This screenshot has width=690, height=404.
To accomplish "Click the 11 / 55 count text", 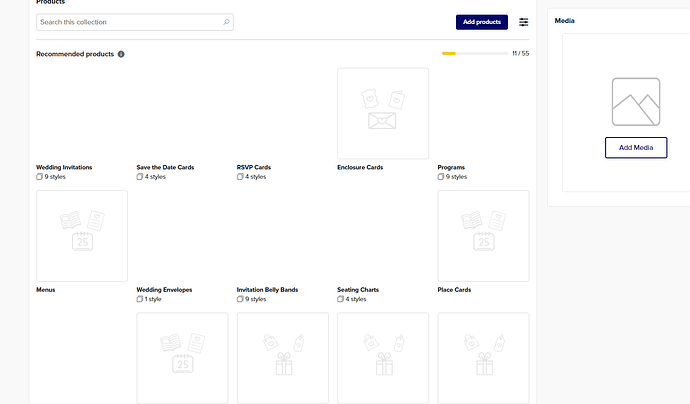I will point(521,53).
